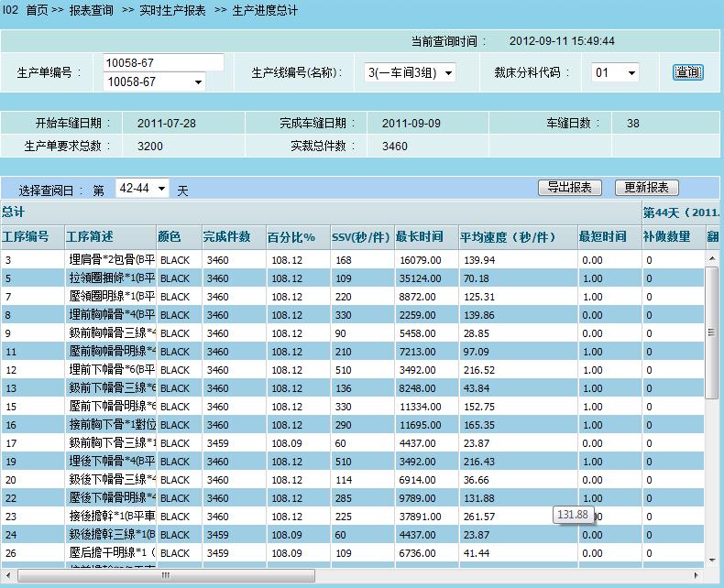Click the 查询 search button

pos(687,73)
